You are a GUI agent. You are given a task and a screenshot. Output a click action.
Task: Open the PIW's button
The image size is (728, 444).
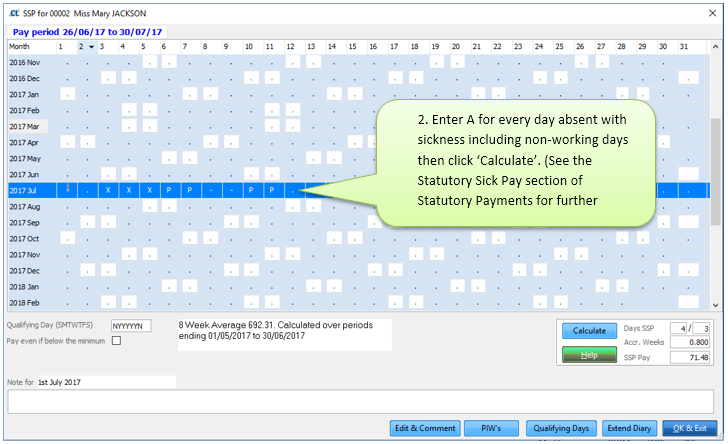[x=491, y=428]
